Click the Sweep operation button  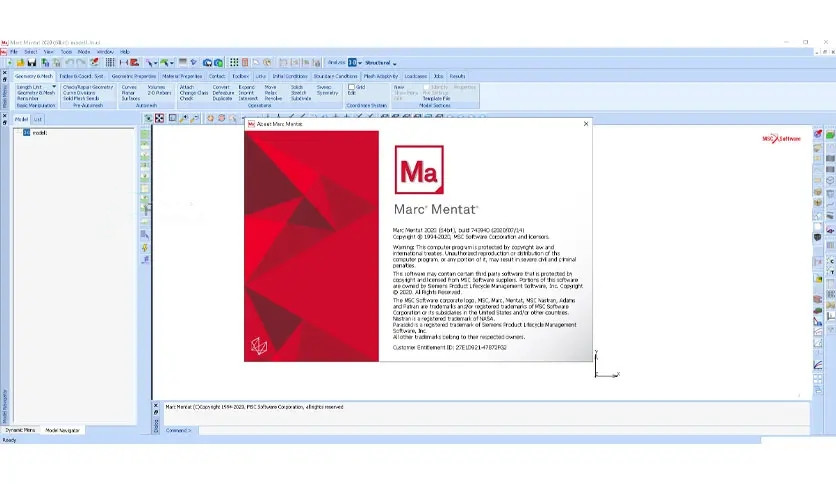[324, 87]
